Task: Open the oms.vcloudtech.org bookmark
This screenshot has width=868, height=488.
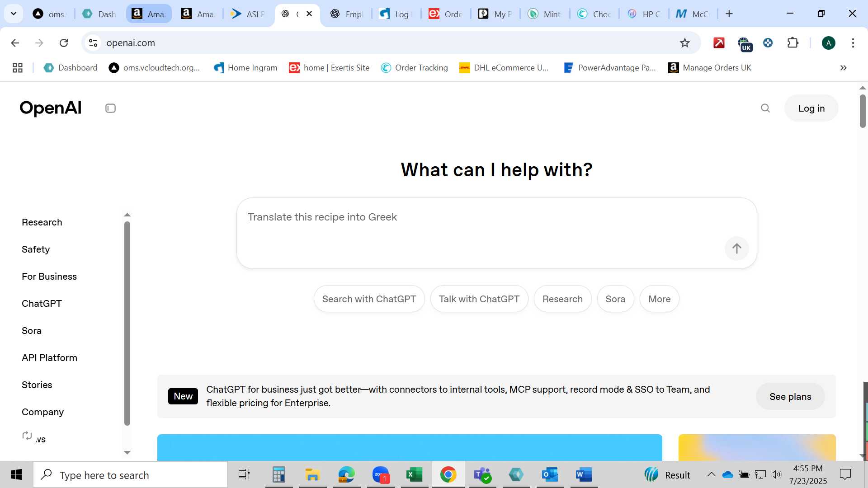Action: [x=154, y=68]
